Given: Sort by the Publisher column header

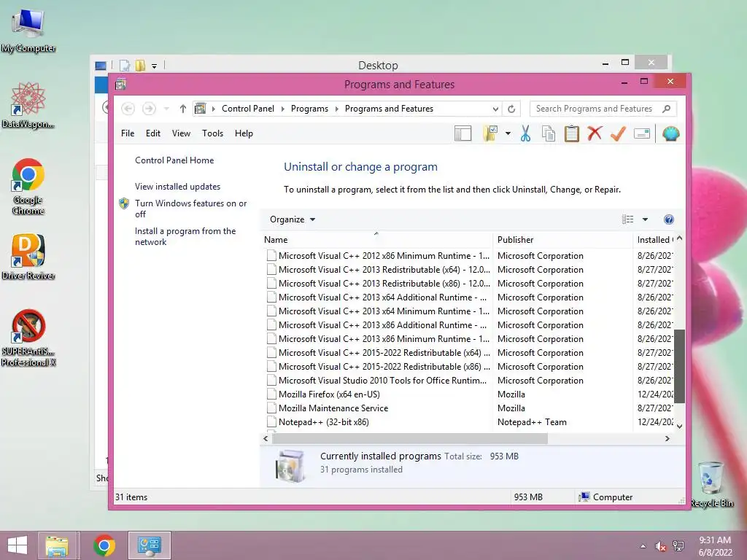Looking at the screenshot, I should 562,240.
